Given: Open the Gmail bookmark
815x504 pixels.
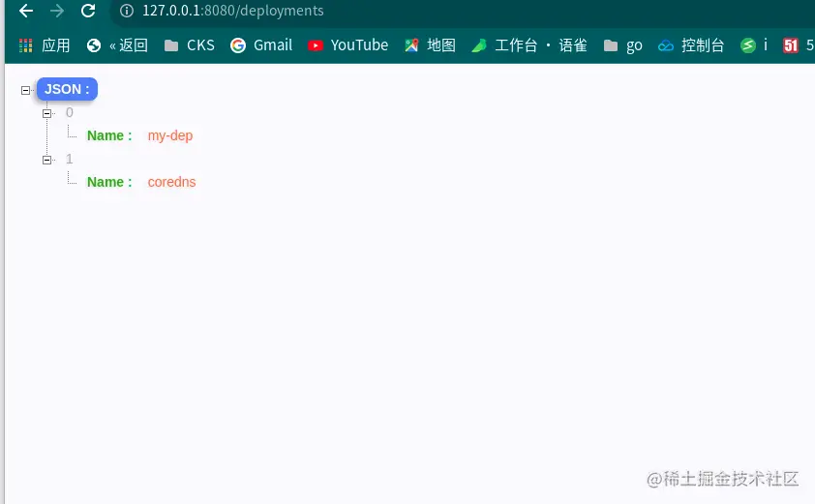Looking at the screenshot, I should pos(261,45).
